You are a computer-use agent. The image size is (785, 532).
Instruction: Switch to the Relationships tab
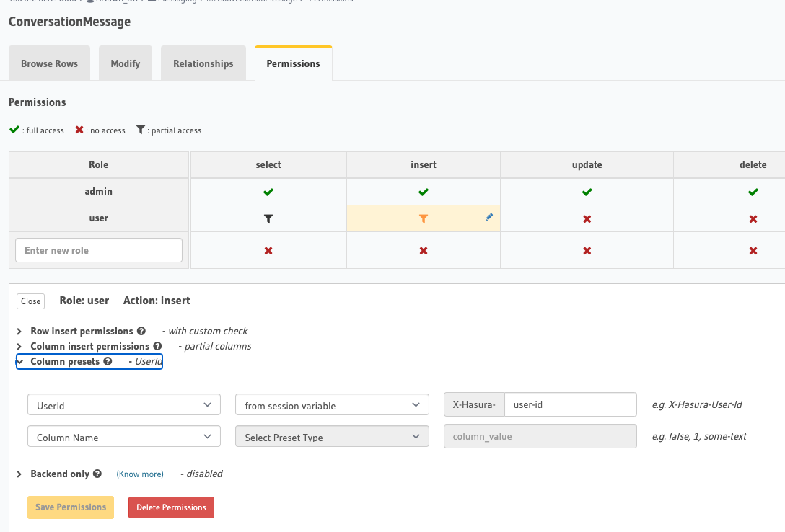(x=203, y=63)
